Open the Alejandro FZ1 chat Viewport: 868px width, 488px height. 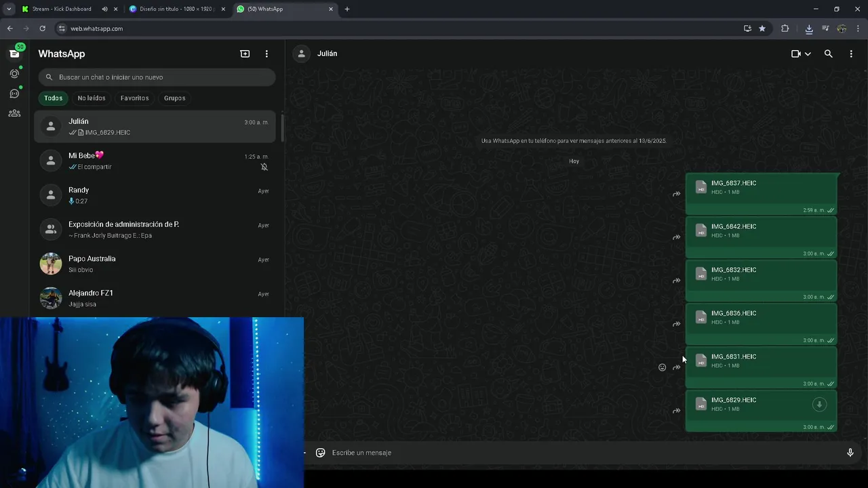pos(155,298)
